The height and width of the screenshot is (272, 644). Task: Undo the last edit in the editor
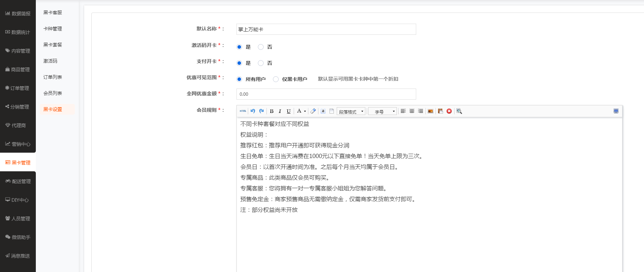click(x=253, y=111)
